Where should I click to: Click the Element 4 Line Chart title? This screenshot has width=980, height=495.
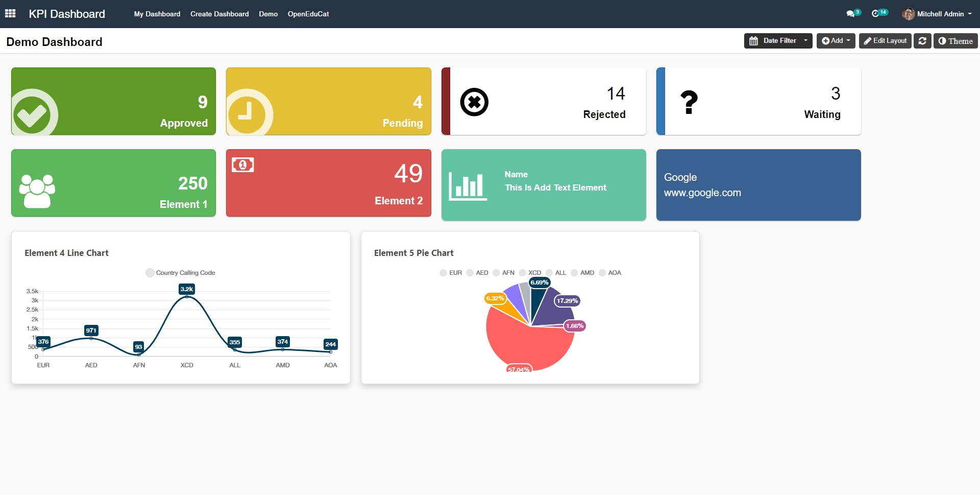pos(66,253)
